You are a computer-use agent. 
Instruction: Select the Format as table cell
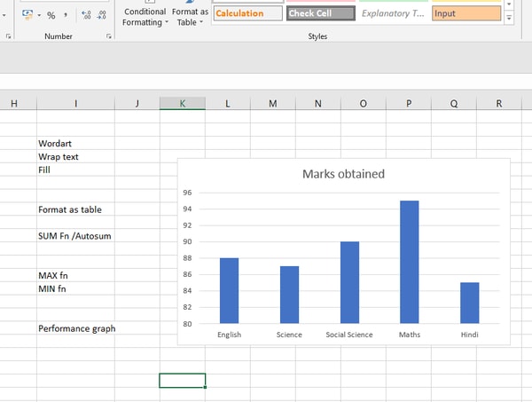tap(75, 209)
